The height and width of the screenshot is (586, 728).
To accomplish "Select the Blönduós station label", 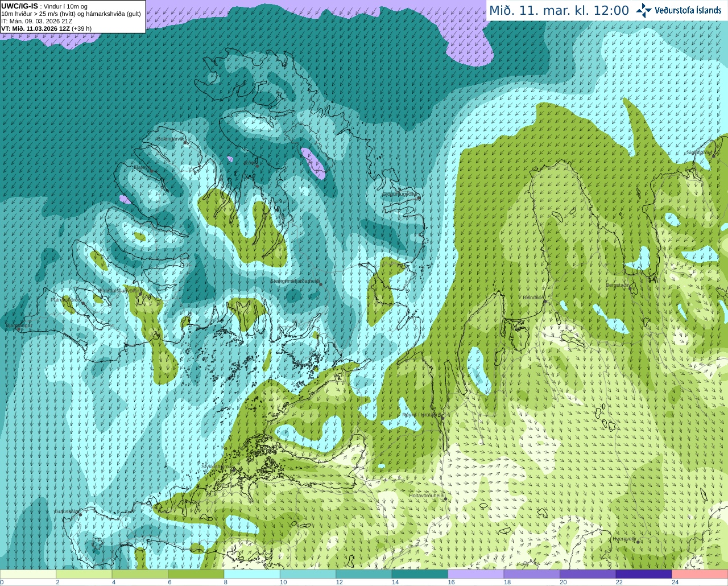I will [x=534, y=298].
